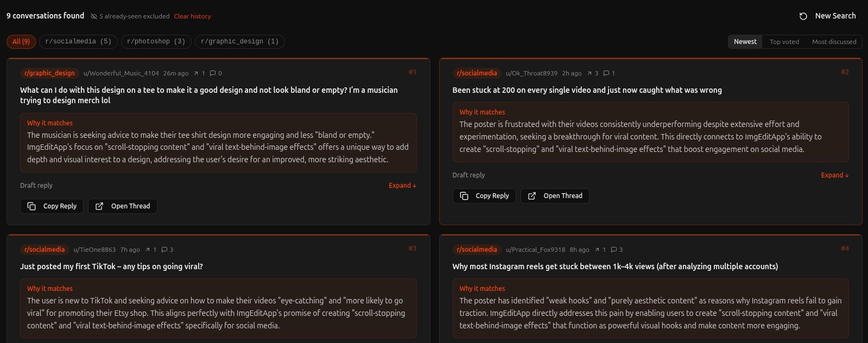The height and width of the screenshot is (343, 868).
Task: Click '9 conversations found' heading
Action: click(x=46, y=16)
